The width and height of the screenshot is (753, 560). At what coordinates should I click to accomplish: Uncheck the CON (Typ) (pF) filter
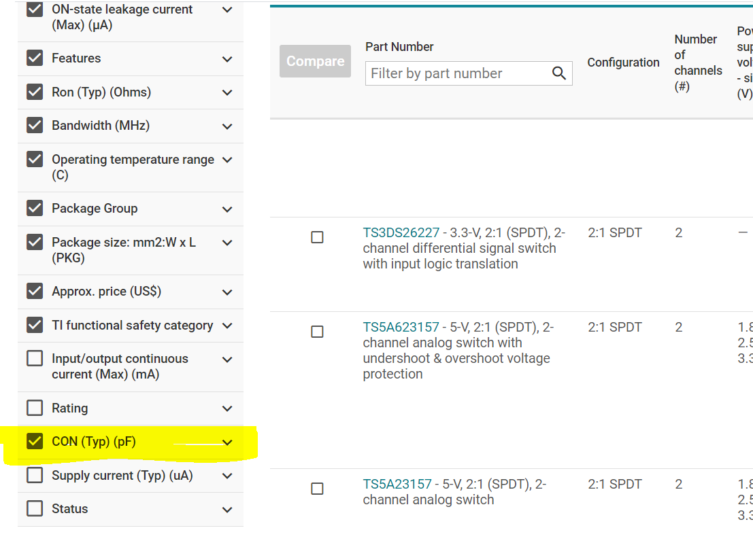[35, 442]
